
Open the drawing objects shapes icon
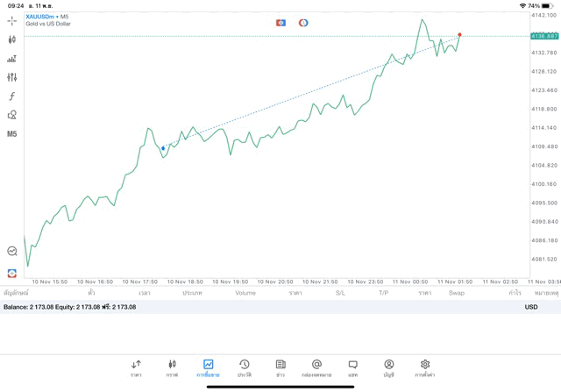click(x=11, y=115)
